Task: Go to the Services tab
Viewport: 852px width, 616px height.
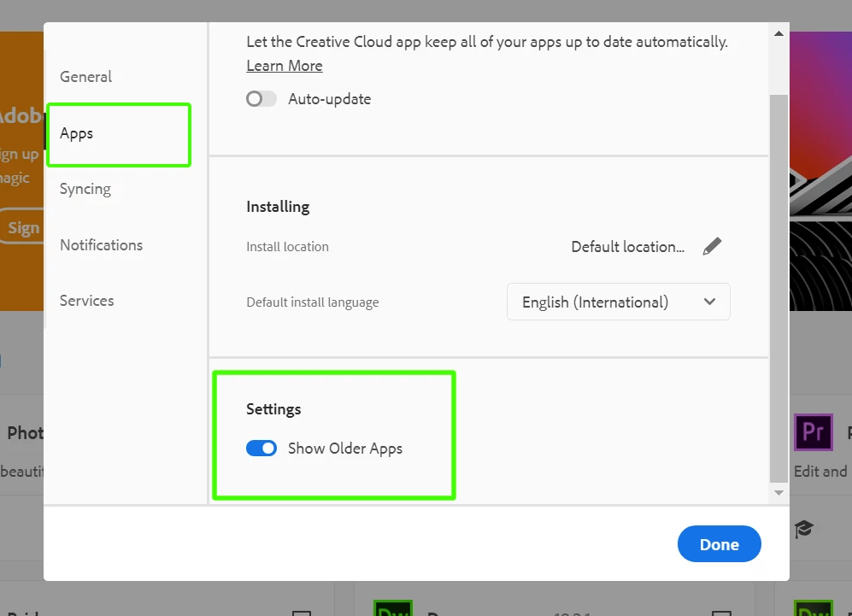Action: pos(87,301)
